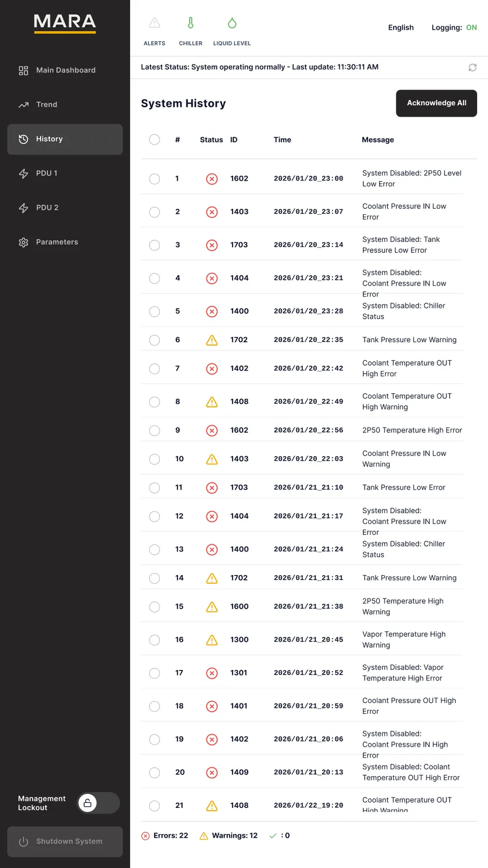
Task: Click the warning icon in row 10
Action: coord(212,459)
